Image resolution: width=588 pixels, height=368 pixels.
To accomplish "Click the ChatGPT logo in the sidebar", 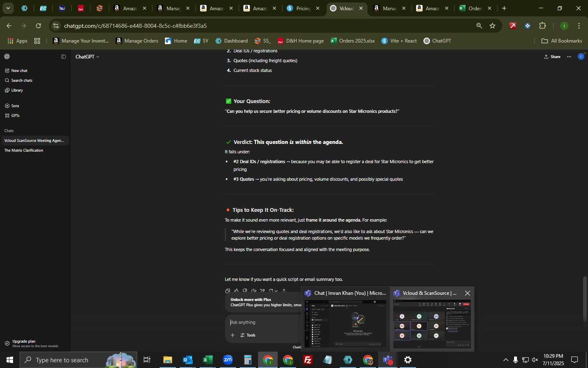I will 7,56.
